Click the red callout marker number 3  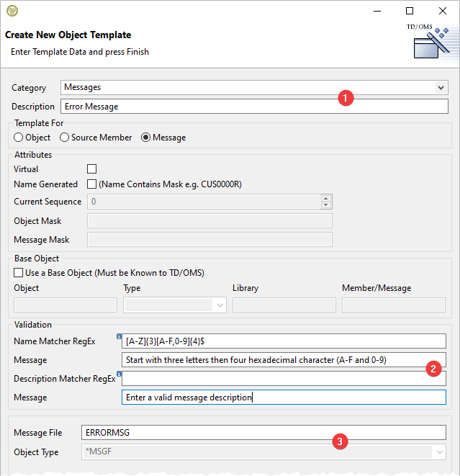(x=338, y=441)
